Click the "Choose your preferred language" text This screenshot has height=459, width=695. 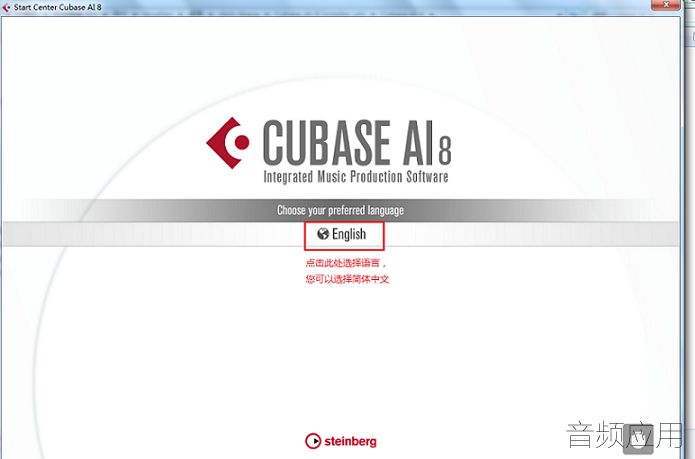click(x=340, y=210)
